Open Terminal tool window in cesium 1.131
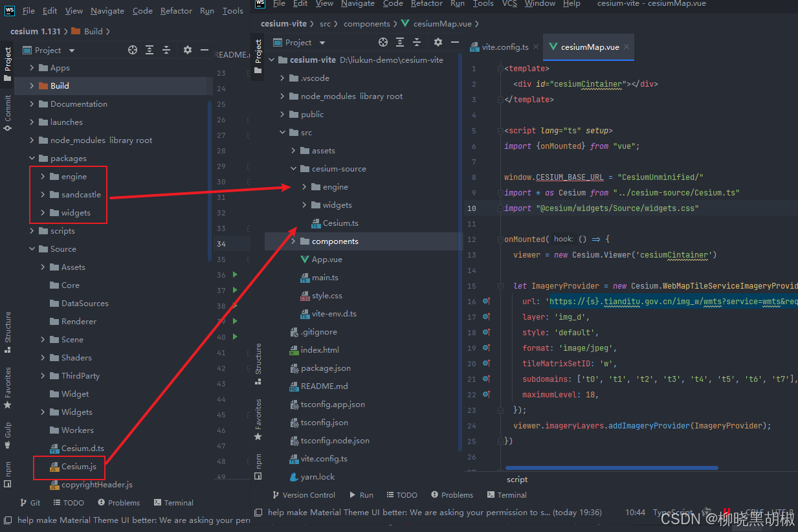798x532 pixels. 173,503
